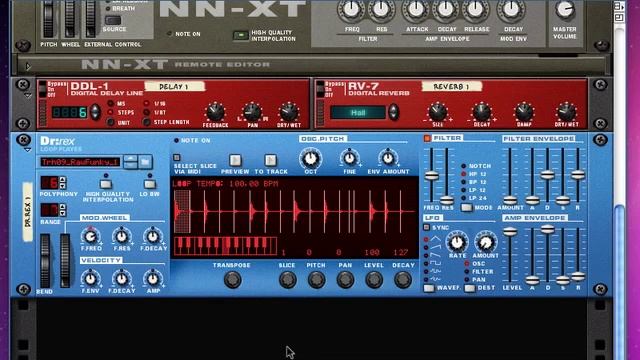Image resolution: width=640 pixels, height=360 pixels.
Task: Click the rack vertical scrollbar thumb
Action: point(620,282)
